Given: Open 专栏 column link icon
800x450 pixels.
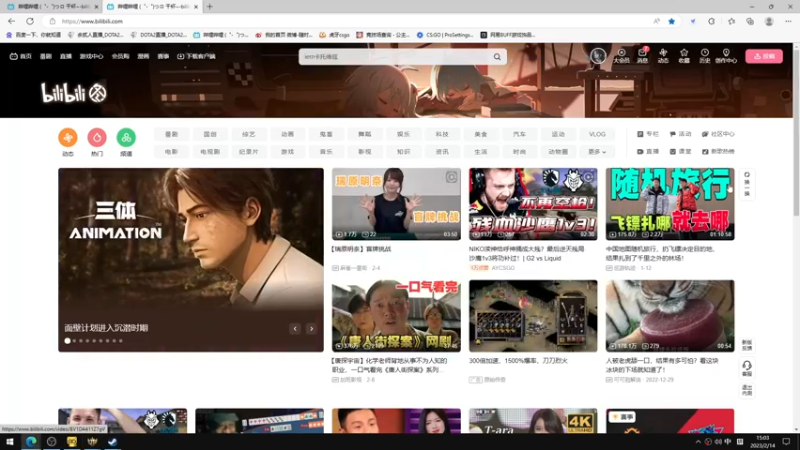Looking at the screenshot, I should 648,134.
